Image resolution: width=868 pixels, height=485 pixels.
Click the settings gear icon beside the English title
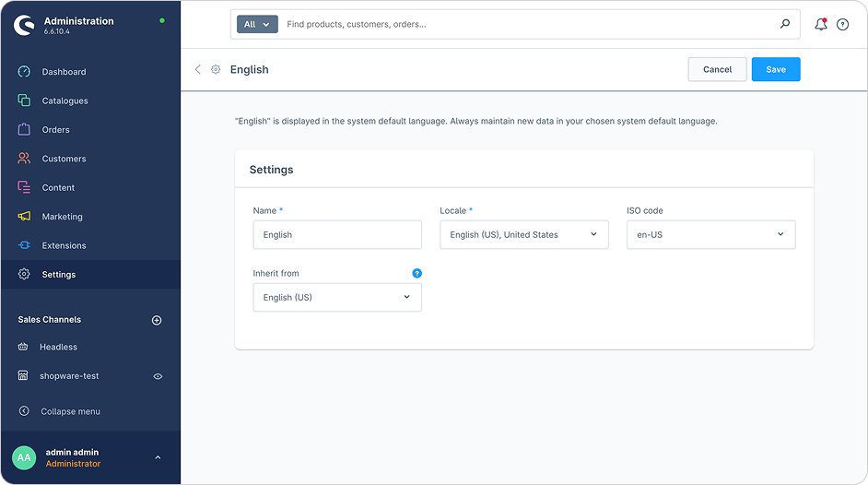[216, 69]
